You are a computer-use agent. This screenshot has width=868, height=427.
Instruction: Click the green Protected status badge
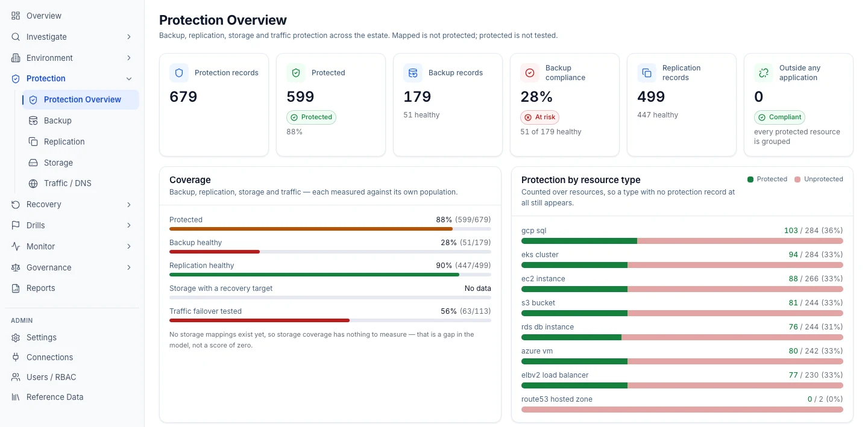[311, 117]
